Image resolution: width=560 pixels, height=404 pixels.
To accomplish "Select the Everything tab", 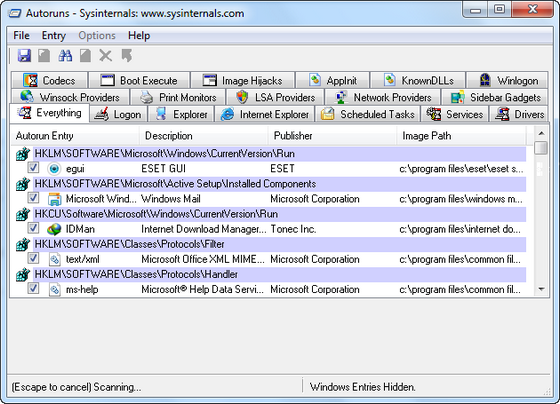I will 50,113.
